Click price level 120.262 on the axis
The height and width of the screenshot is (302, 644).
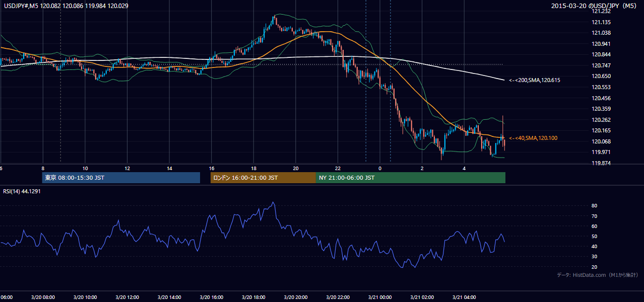point(601,120)
